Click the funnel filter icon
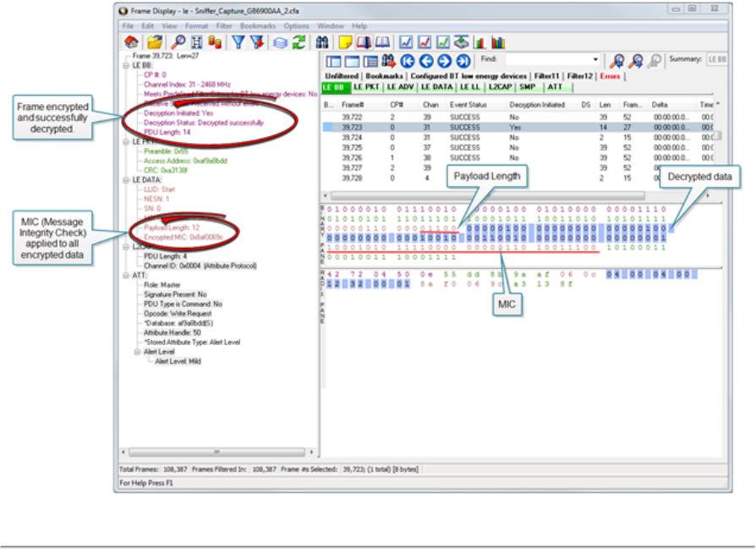 tap(238, 41)
